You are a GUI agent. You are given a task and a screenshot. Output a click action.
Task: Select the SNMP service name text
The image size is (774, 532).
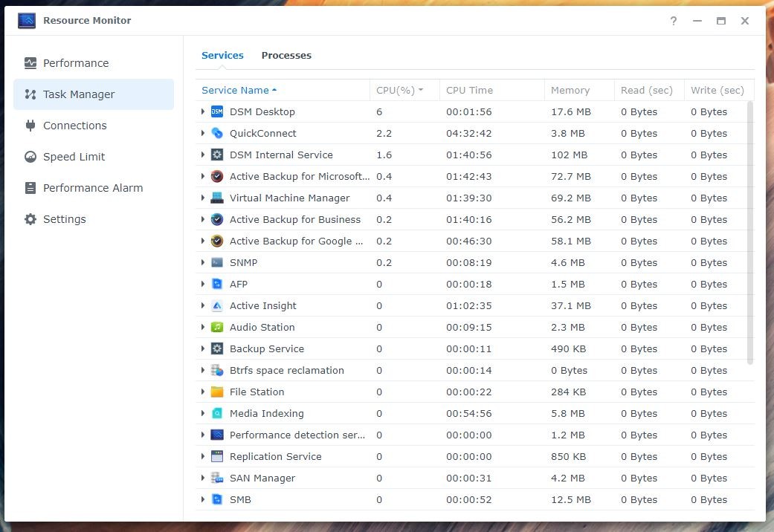[x=243, y=262]
